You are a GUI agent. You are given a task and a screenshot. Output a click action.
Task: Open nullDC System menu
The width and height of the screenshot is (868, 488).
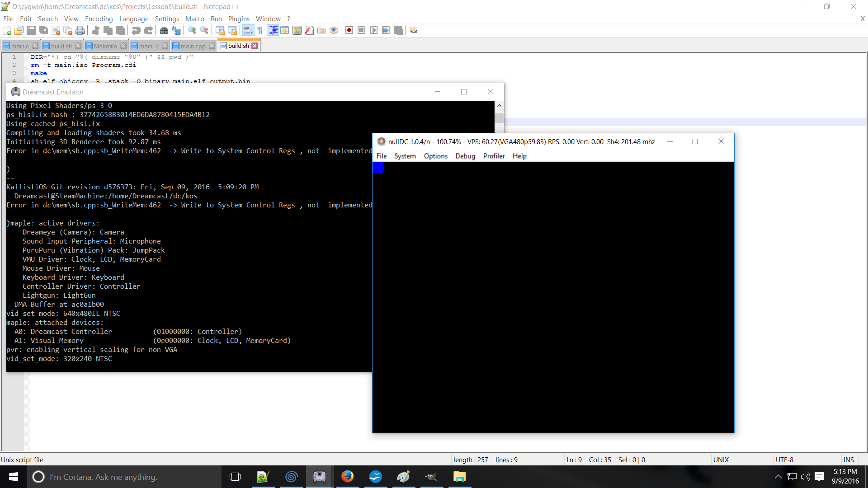405,156
